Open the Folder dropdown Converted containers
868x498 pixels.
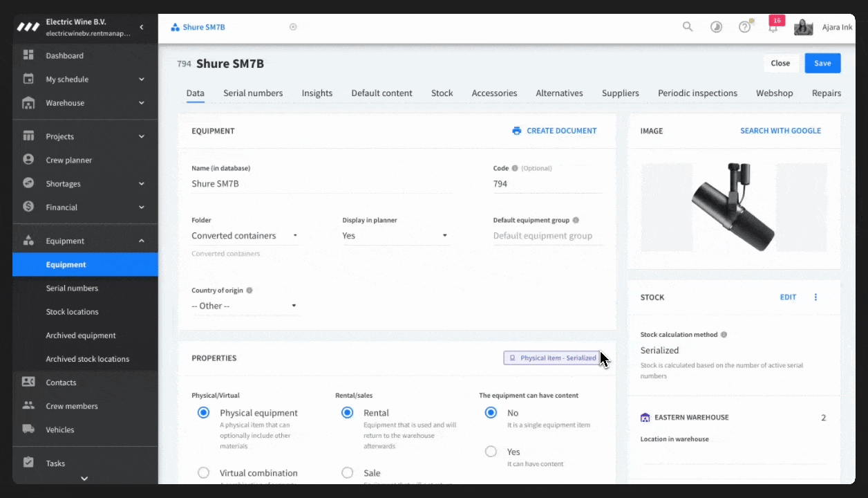tap(245, 235)
